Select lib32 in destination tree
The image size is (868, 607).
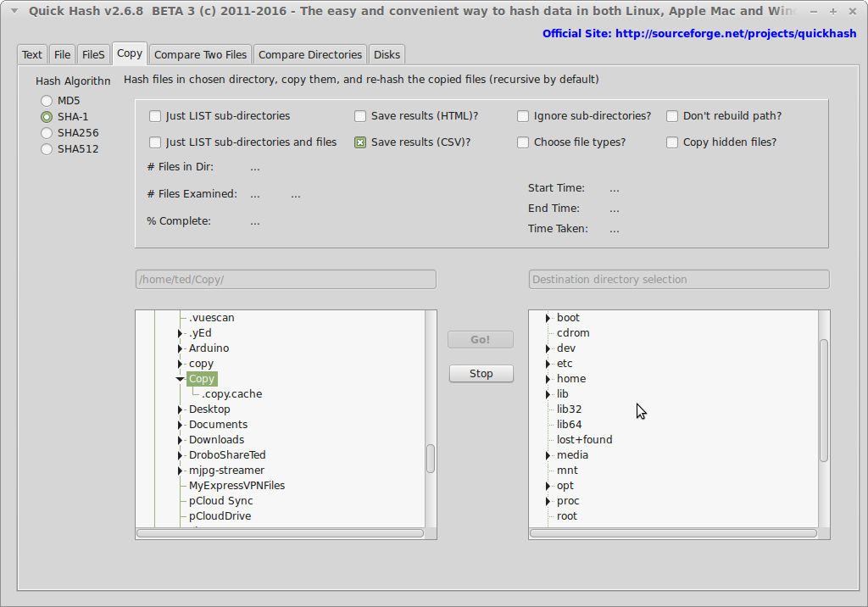(x=569, y=409)
